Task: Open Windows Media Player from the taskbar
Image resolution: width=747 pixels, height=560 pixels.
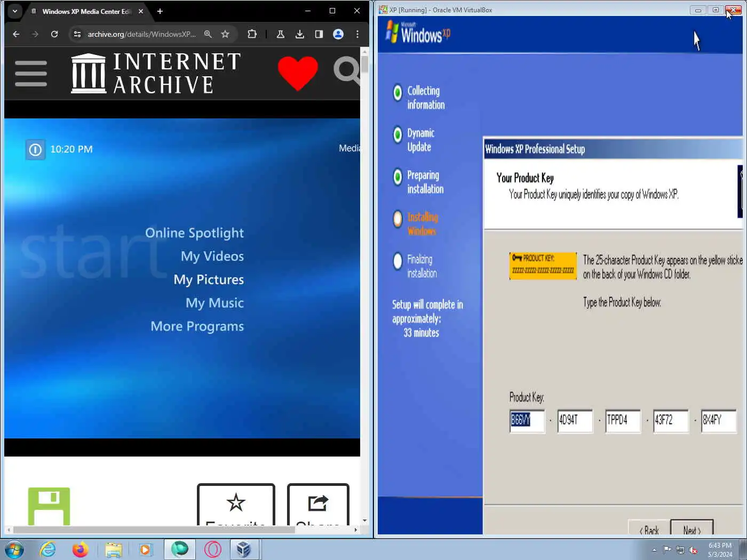Action: coord(146,549)
